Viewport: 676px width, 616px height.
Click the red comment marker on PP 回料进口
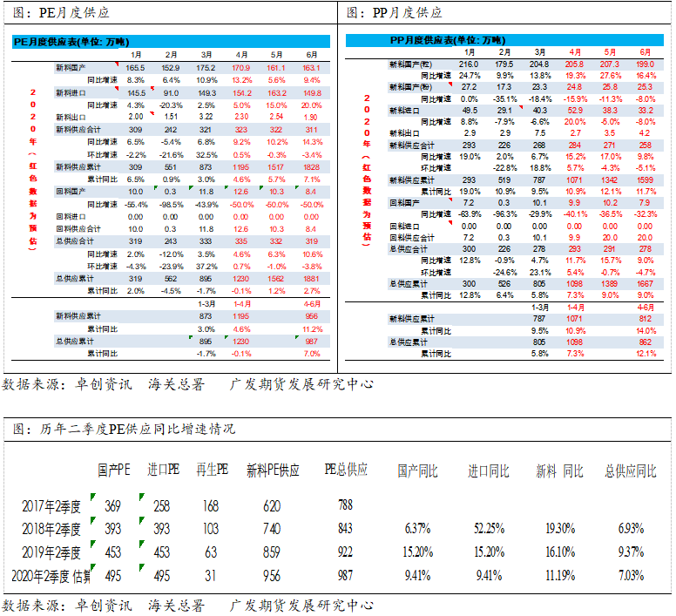coord(450,223)
